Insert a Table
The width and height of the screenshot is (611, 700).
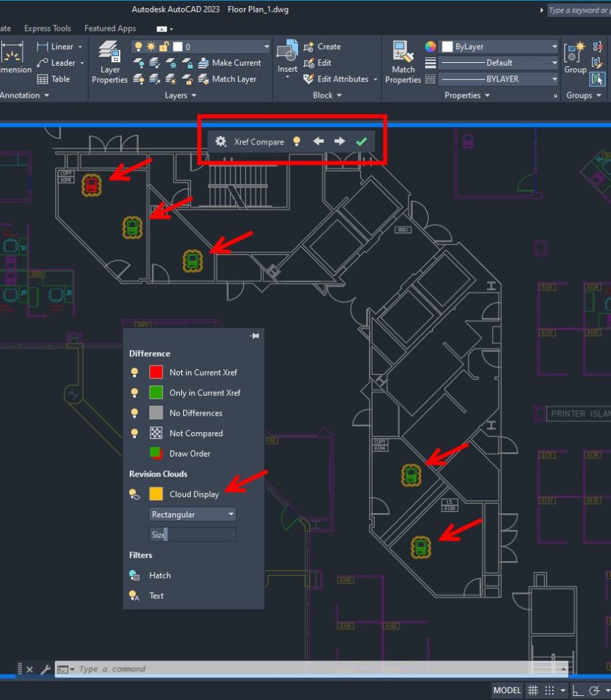pos(53,79)
